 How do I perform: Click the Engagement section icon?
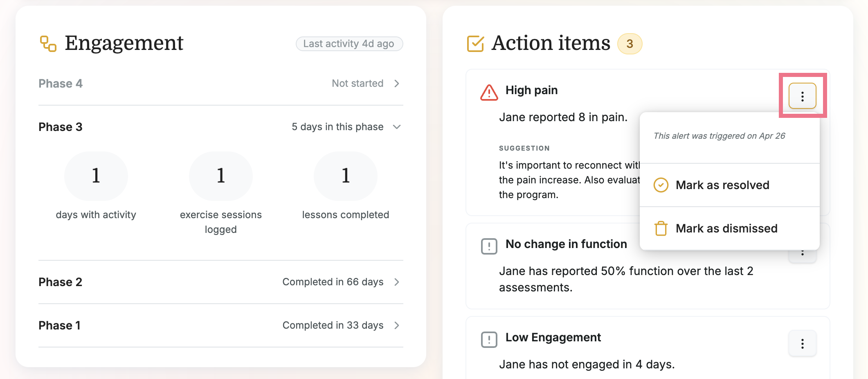point(48,44)
